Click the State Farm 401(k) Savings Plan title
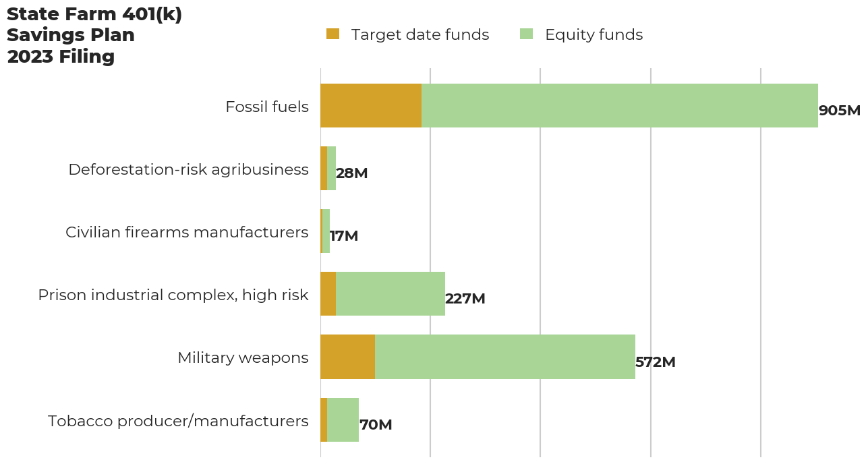The width and height of the screenshot is (868, 464). click(x=94, y=36)
